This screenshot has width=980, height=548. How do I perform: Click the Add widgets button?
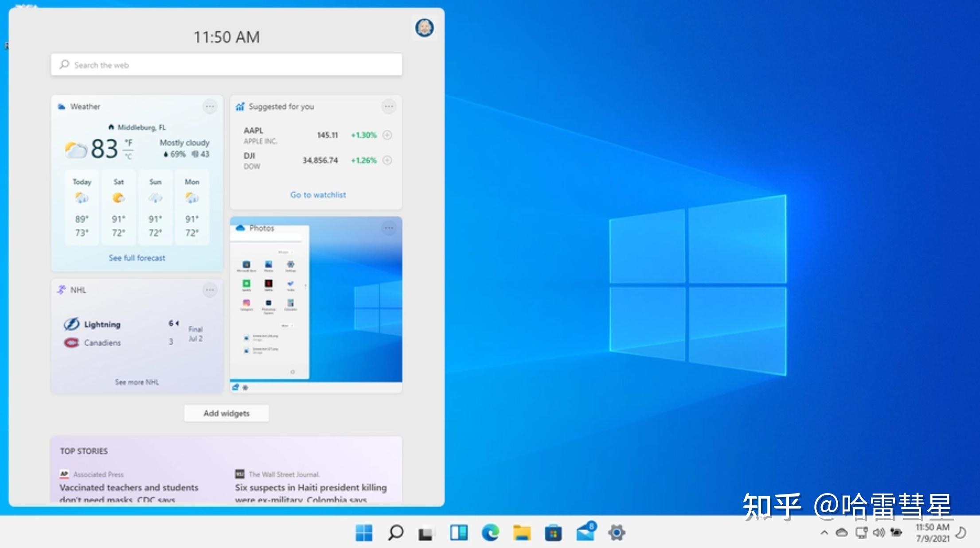coord(226,413)
